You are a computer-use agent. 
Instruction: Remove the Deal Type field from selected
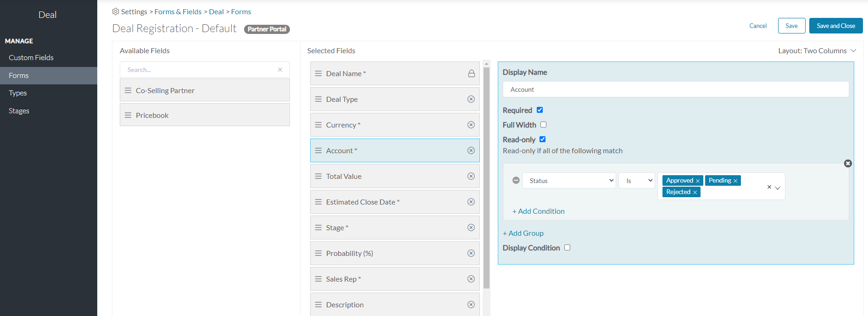coord(471,99)
